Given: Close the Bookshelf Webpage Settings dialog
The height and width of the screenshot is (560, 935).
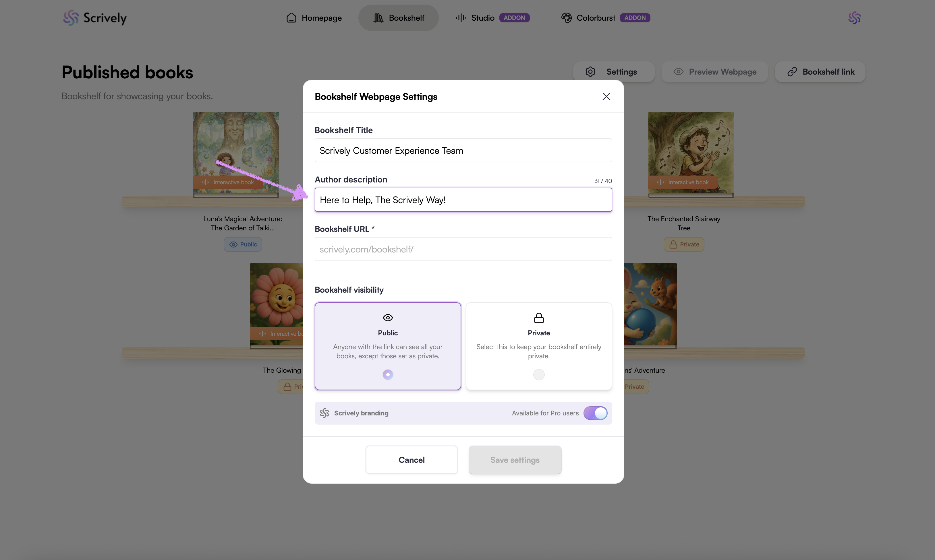Looking at the screenshot, I should pos(606,97).
